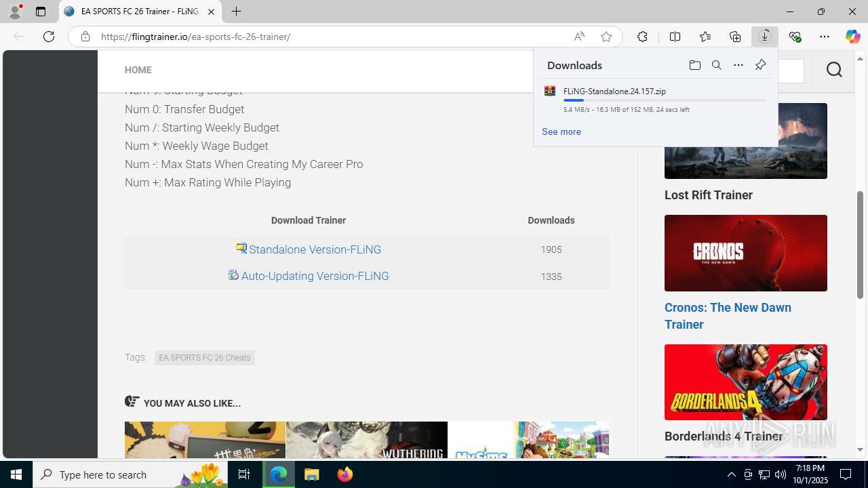Toggle Read aloud in address bar
Viewport: 868px width, 488px height.
(579, 37)
